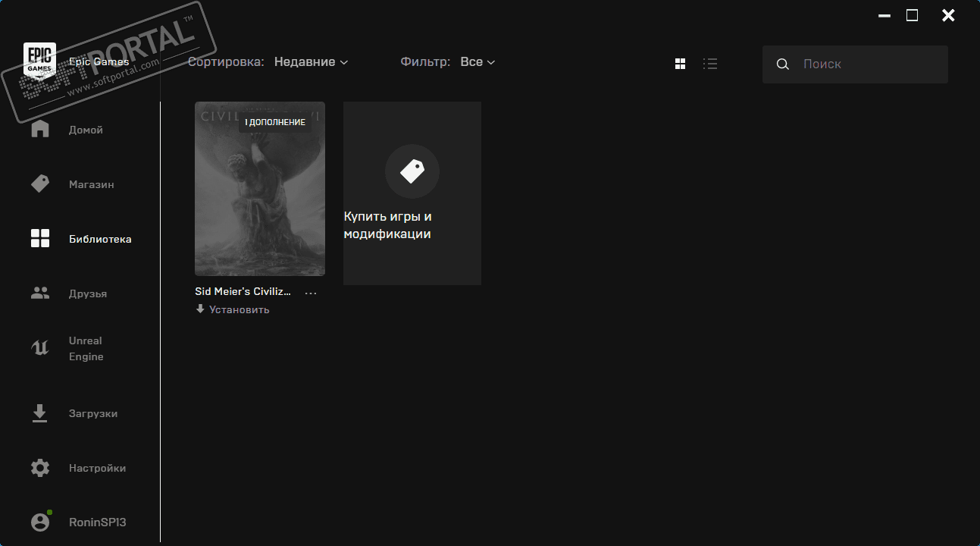Image resolution: width=980 pixels, height=546 pixels.
Task: Open the Друзья friends list
Action: tap(88, 293)
